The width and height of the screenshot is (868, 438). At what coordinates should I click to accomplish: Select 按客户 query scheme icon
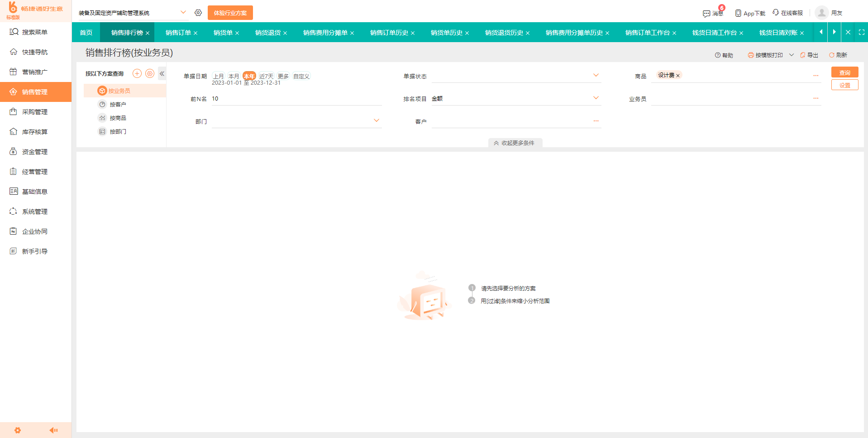click(102, 104)
